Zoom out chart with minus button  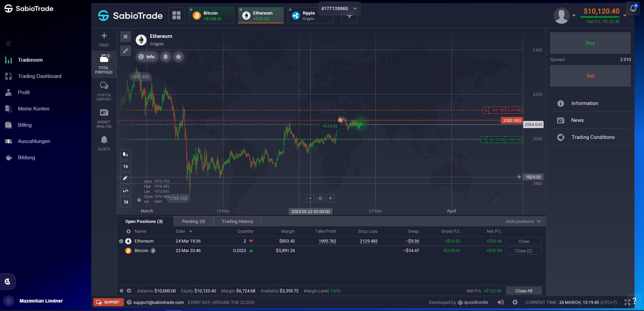click(310, 198)
